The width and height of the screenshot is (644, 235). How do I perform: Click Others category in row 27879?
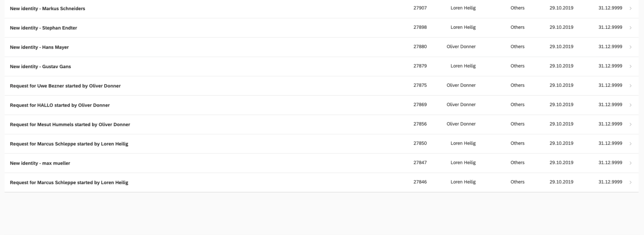(x=517, y=66)
